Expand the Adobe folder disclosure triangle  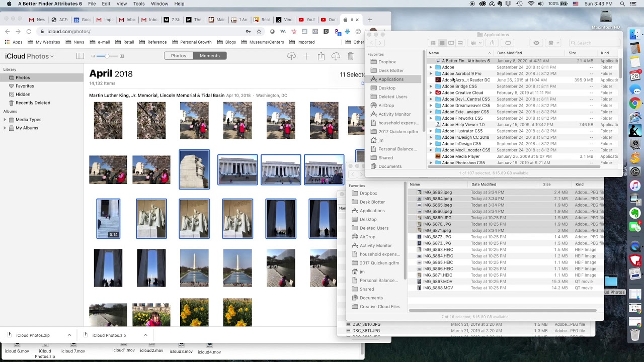point(431,67)
